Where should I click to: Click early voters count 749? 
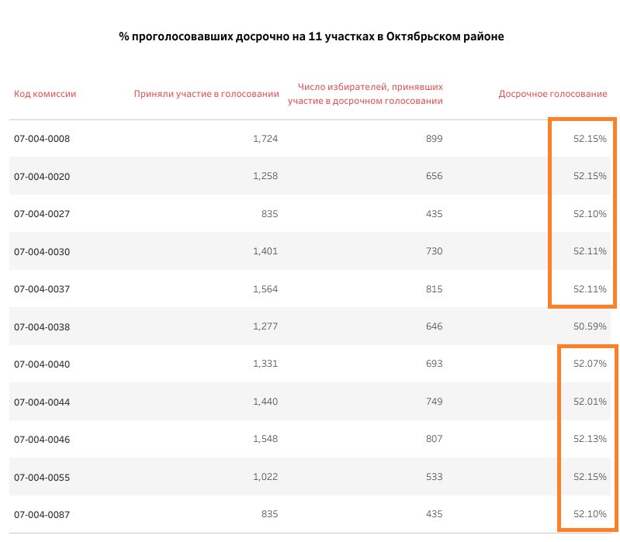pyautogui.click(x=434, y=402)
